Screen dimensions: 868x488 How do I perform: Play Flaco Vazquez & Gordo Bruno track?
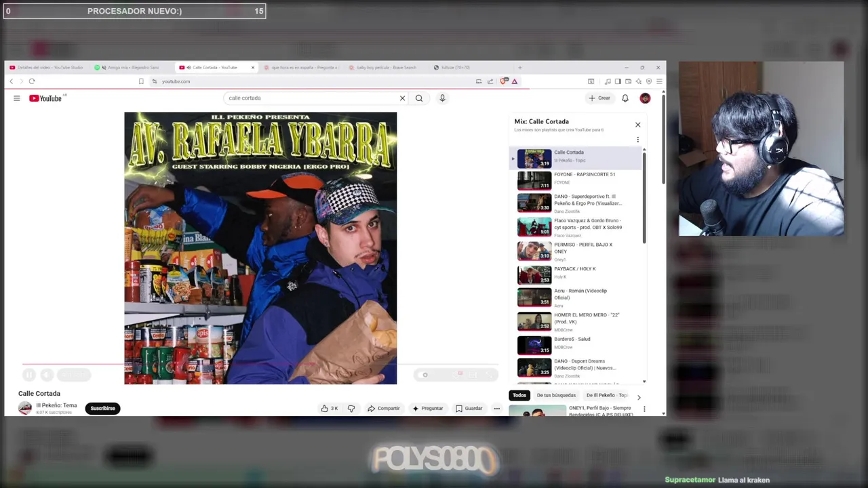coord(576,227)
